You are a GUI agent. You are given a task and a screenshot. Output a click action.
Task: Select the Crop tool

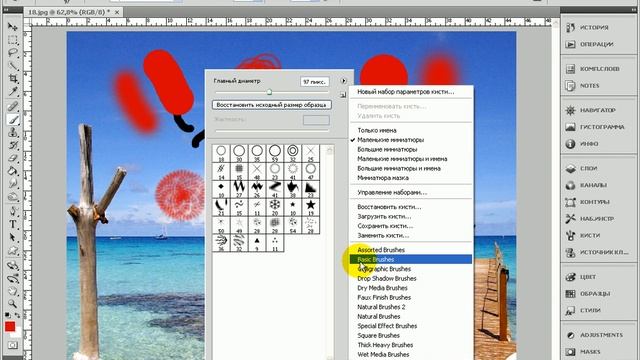point(13,79)
